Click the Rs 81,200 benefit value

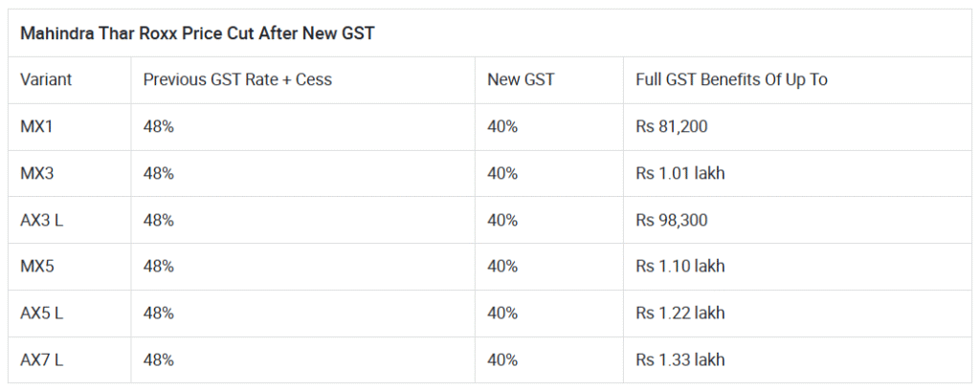click(x=671, y=127)
